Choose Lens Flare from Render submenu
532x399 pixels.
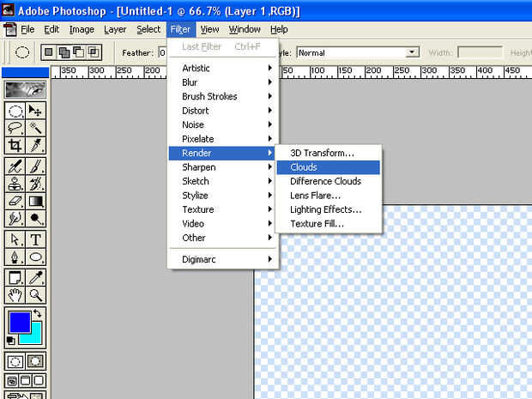pyautogui.click(x=328, y=196)
